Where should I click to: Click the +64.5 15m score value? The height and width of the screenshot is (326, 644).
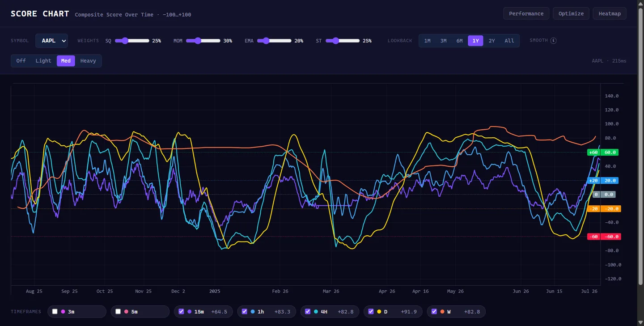pyautogui.click(x=219, y=312)
